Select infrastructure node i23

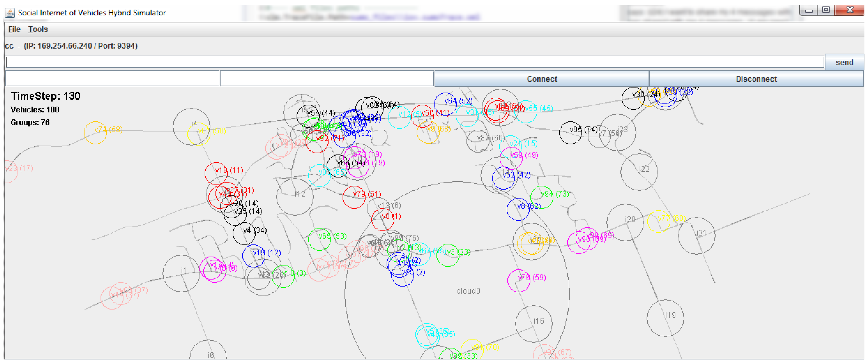click(x=618, y=132)
